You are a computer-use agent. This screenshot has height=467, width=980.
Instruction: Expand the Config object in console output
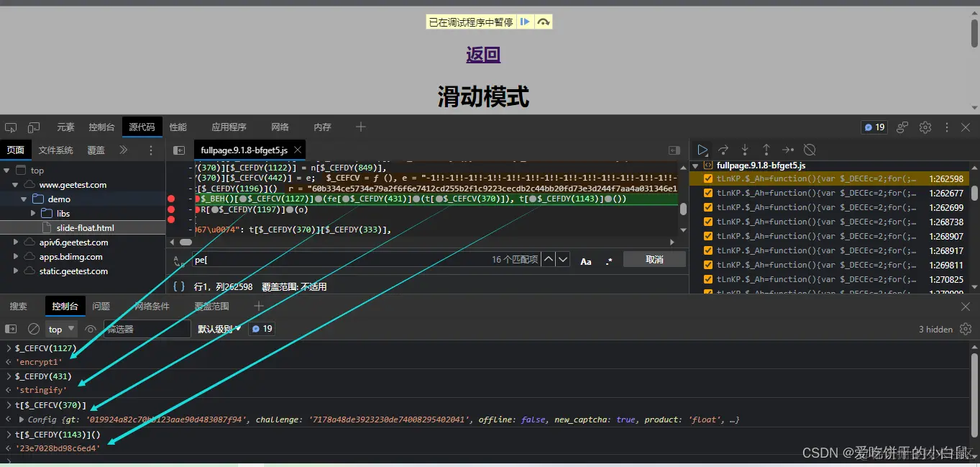(x=22, y=420)
